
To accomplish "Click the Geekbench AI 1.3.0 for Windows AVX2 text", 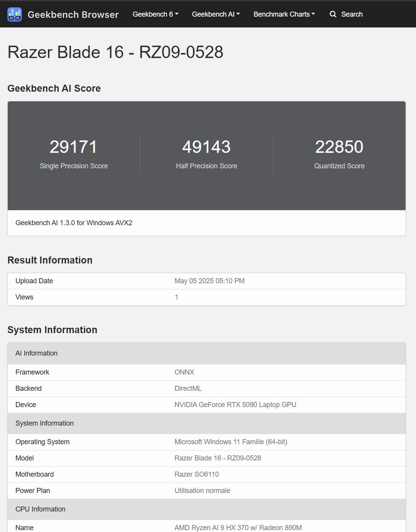I will click(x=74, y=223).
